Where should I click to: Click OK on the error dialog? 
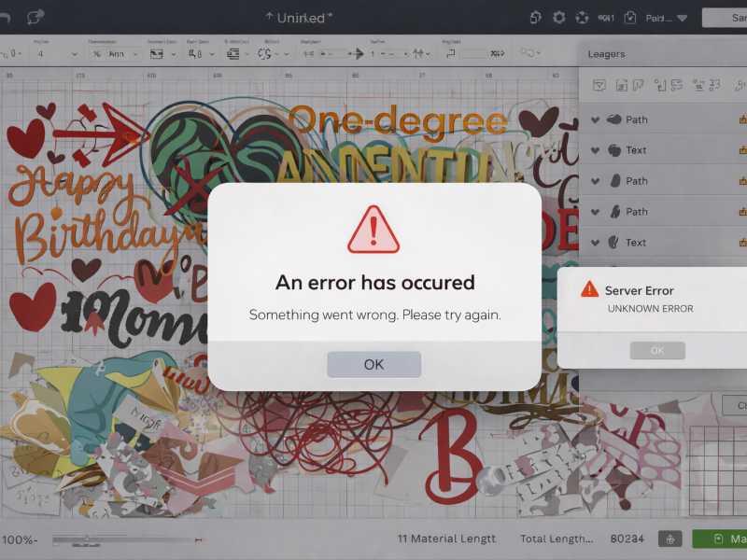373,364
